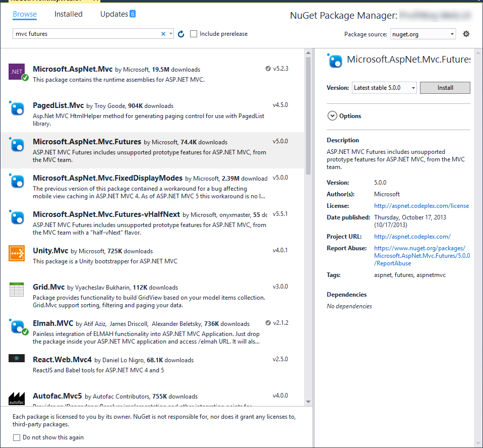Clear the search box with the X button

[163, 34]
